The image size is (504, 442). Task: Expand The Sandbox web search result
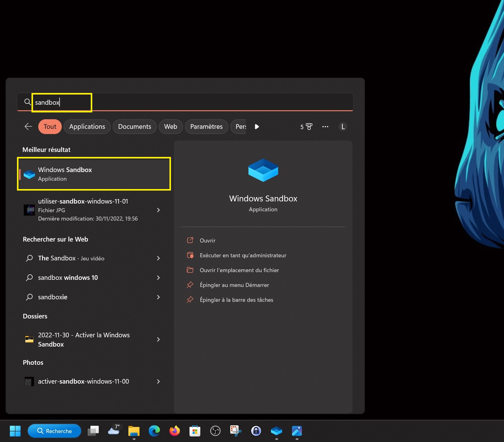[x=158, y=258]
